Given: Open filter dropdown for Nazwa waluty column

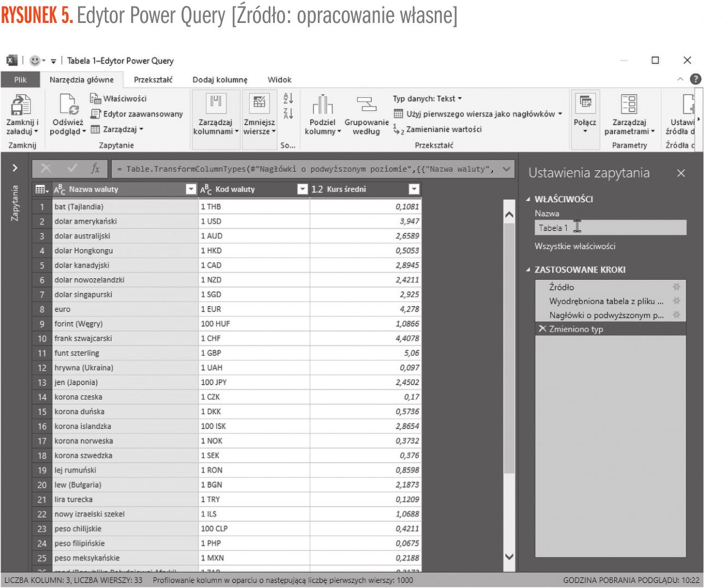Looking at the screenshot, I should pyautogui.click(x=191, y=189).
